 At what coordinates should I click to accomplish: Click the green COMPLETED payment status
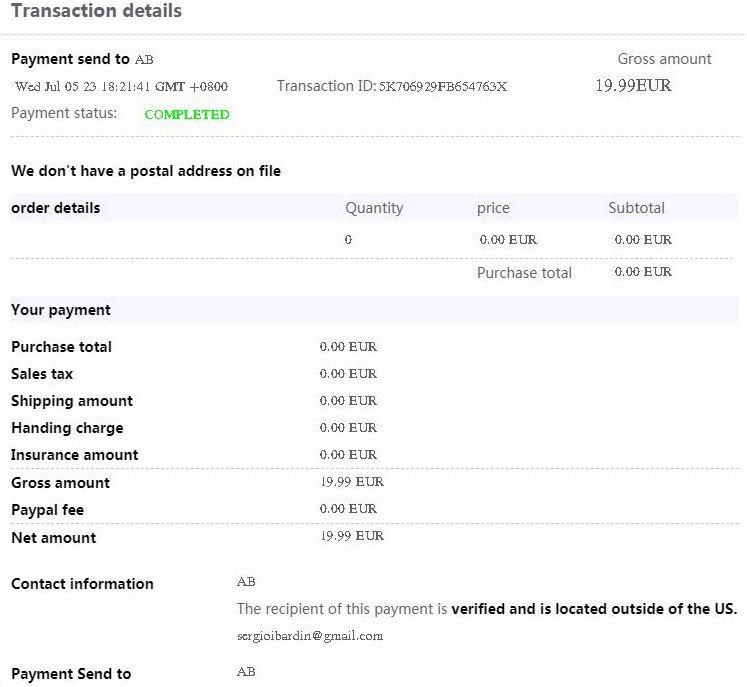click(x=187, y=115)
